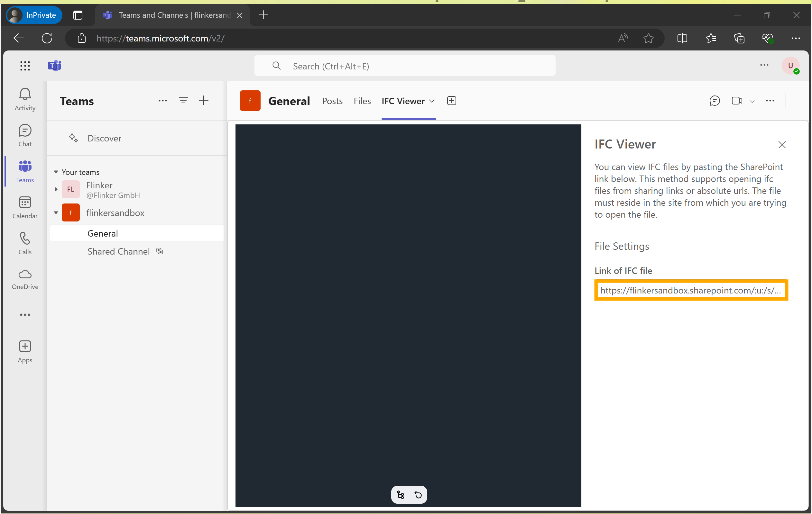This screenshot has height=514, width=812.
Task: Open browser split screen
Action: pyautogui.click(x=682, y=38)
